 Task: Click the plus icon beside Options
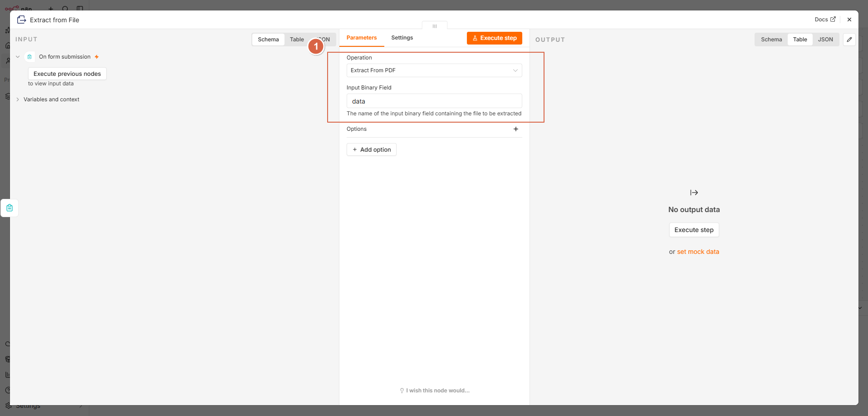(516, 129)
